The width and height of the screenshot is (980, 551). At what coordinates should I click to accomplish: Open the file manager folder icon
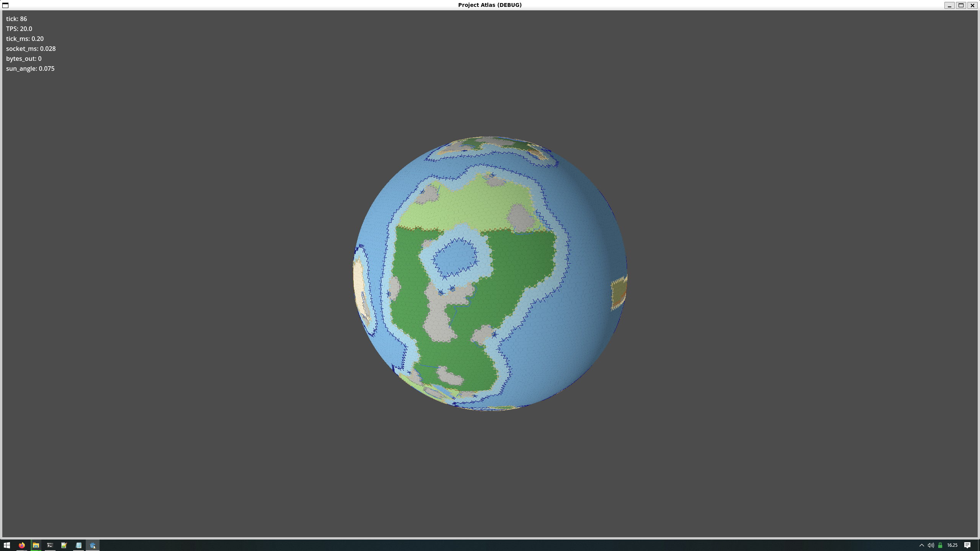[36, 545]
